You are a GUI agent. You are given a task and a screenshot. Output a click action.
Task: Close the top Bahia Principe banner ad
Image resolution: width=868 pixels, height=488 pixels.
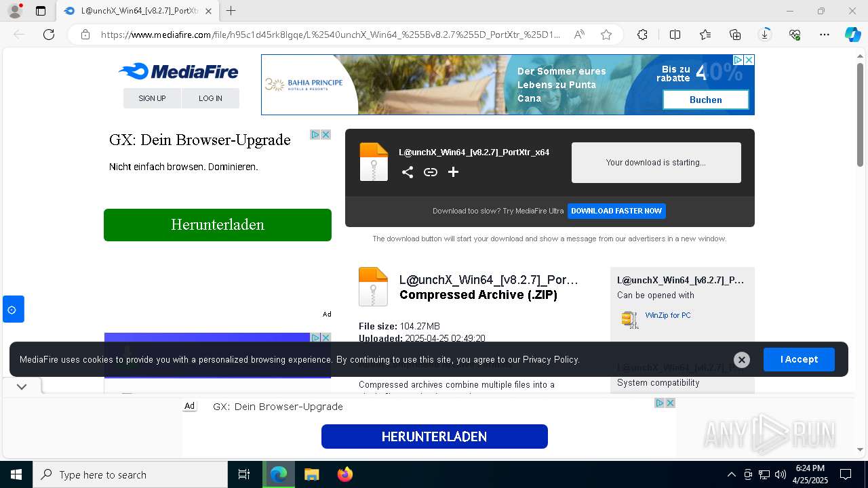(x=749, y=60)
